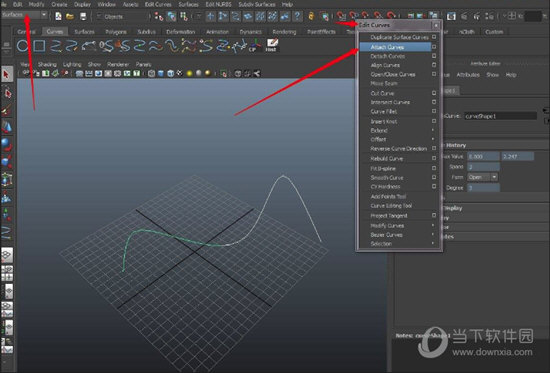Switch to four view layout
The image size is (550, 373).
pyautogui.click(x=7, y=273)
